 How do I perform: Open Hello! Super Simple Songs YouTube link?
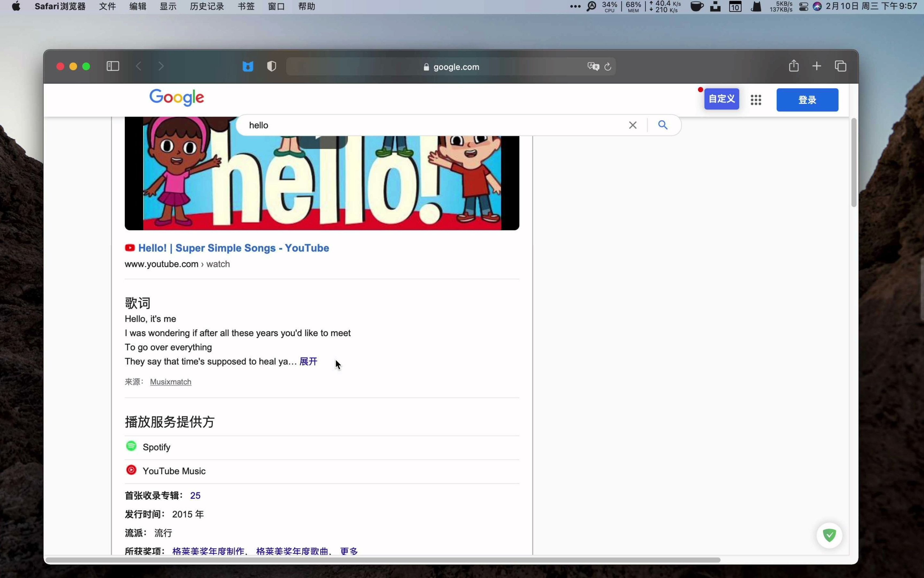tap(233, 248)
